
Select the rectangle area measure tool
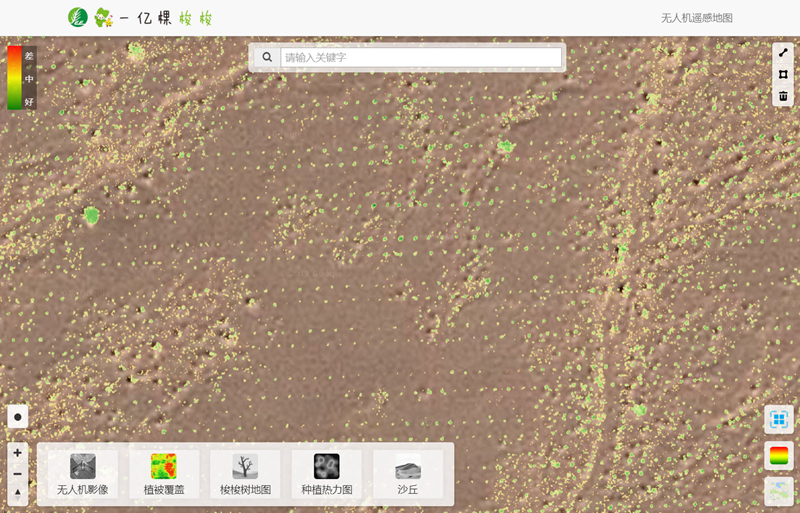point(783,75)
